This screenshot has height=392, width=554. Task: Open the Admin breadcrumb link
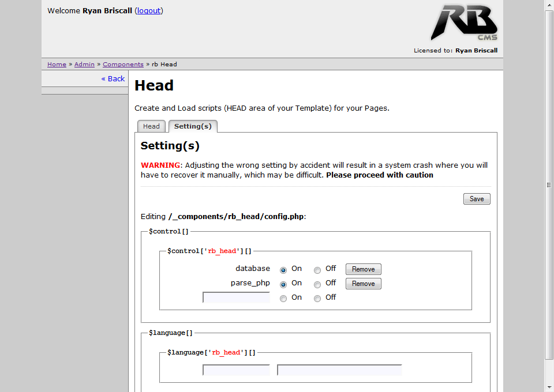point(84,65)
